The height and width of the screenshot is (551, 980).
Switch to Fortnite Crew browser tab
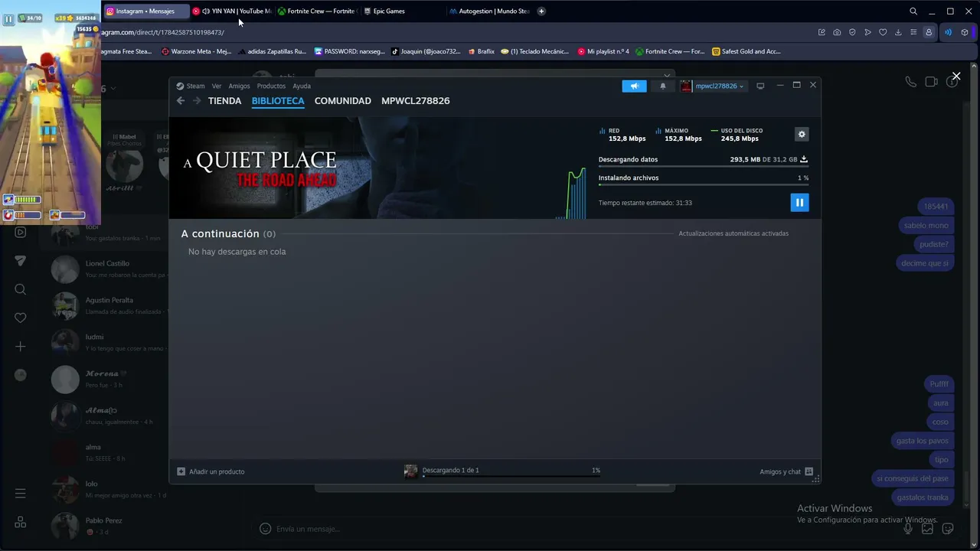tap(317, 11)
